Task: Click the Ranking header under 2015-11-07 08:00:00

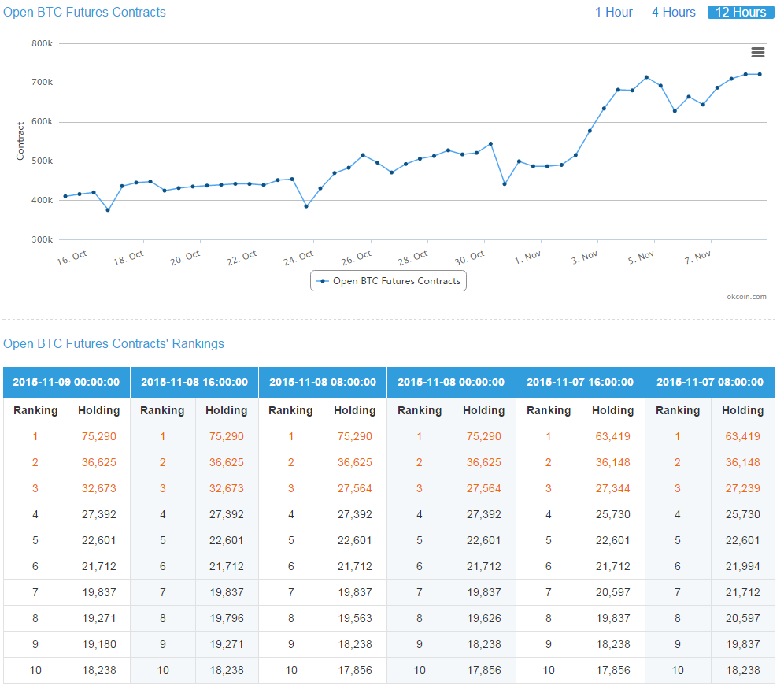Action: 678,410
